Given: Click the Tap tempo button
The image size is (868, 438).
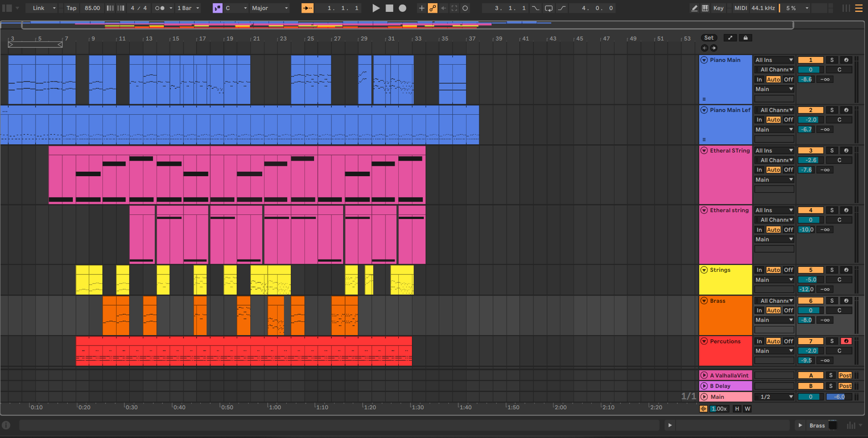Looking at the screenshot, I should [71, 8].
